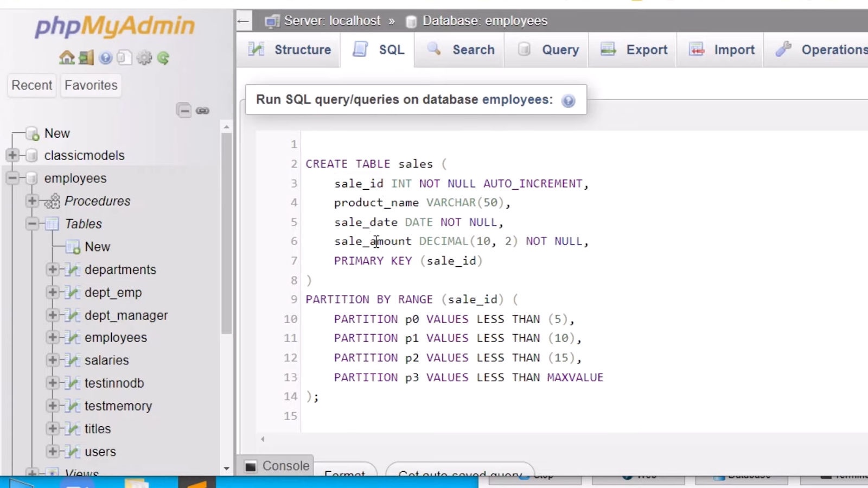
Task: Collapse the Tables node
Action: tap(32, 224)
